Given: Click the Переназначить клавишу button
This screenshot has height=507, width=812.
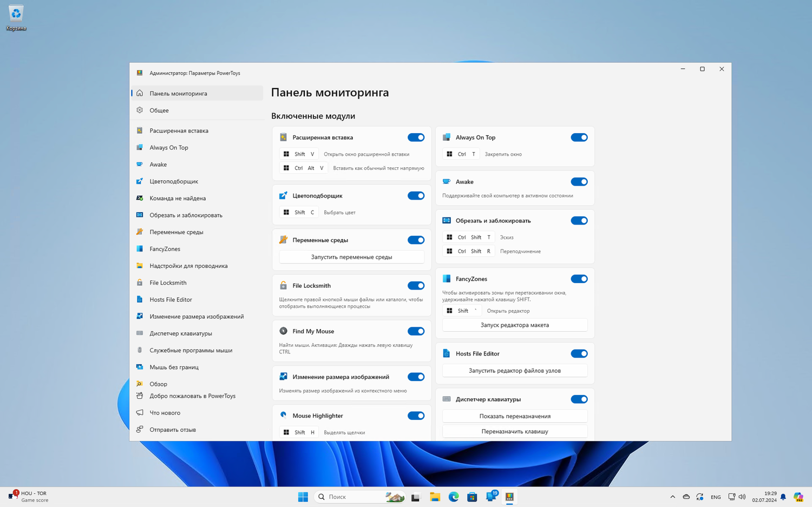Looking at the screenshot, I should click(x=515, y=431).
